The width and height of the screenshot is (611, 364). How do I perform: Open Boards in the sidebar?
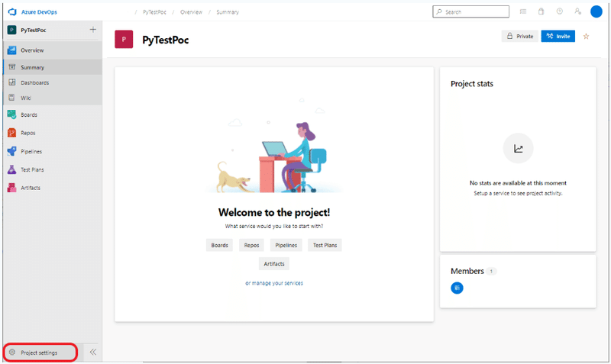click(x=53, y=114)
